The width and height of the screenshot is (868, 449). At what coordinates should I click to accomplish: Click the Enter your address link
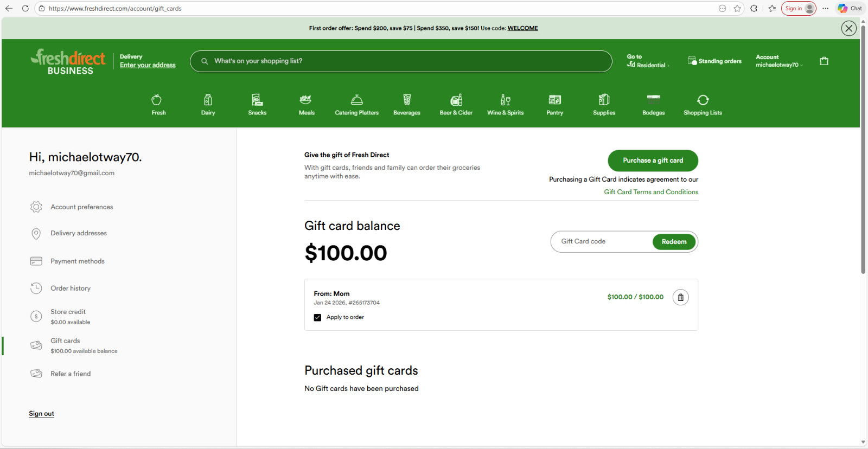tap(148, 65)
